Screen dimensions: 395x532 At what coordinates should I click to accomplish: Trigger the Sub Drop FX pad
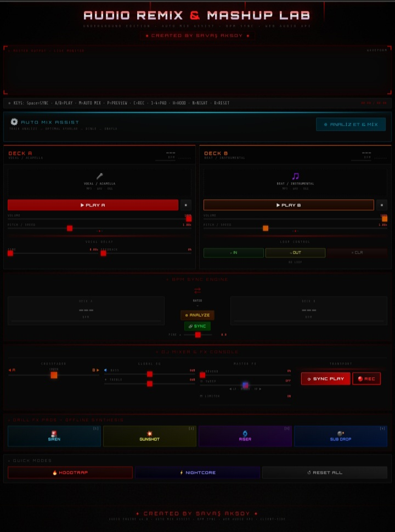click(340, 436)
